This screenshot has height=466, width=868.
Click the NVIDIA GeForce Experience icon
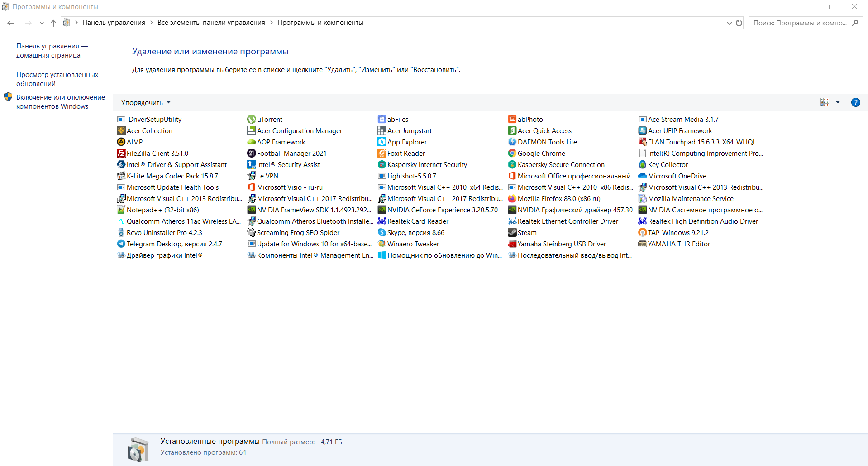[382, 210]
